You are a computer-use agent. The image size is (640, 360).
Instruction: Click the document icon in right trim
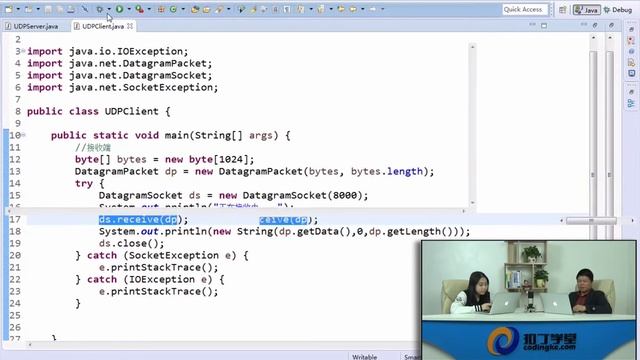tap(631, 62)
